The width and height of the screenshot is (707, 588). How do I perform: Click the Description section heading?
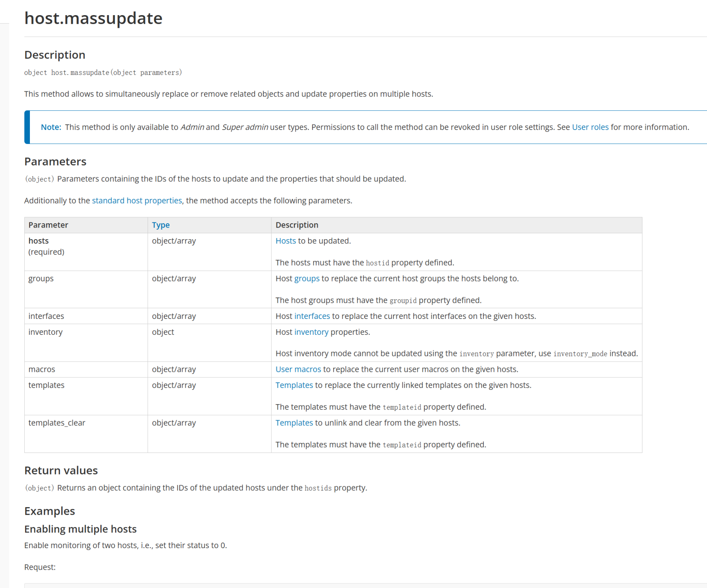click(55, 55)
